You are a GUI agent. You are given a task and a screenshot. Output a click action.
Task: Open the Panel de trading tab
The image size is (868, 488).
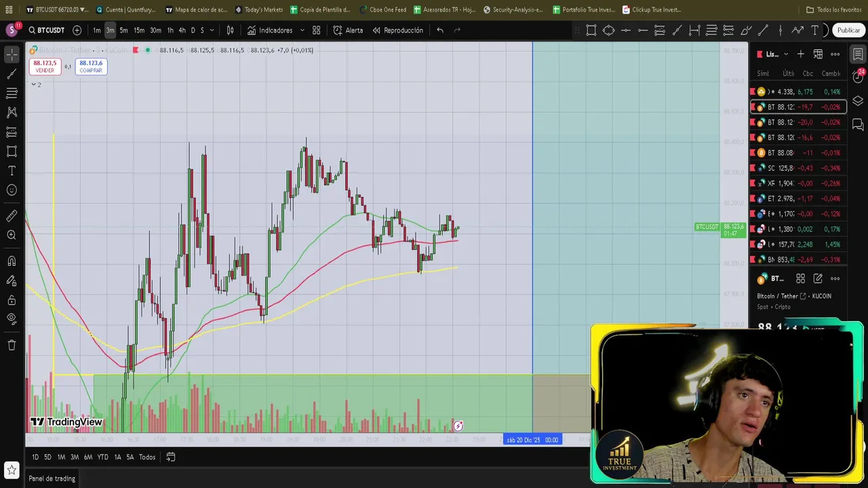[52, 479]
